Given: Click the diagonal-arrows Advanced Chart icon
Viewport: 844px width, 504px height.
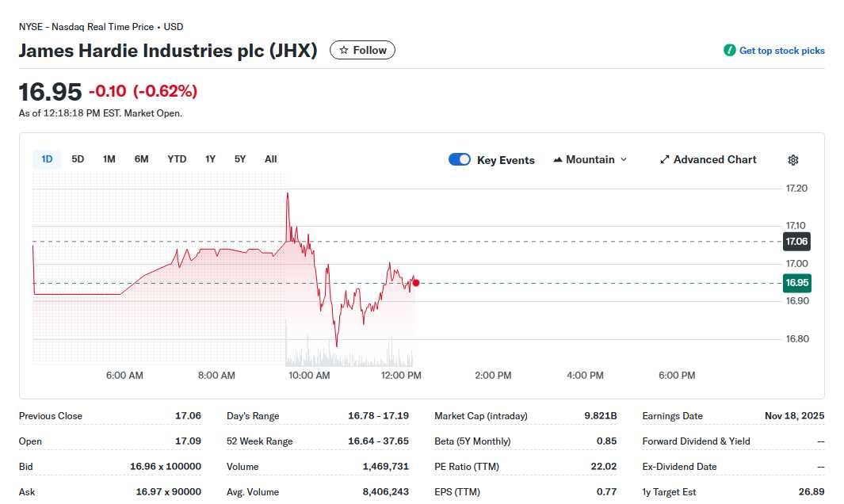Looking at the screenshot, I should [664, 159].
